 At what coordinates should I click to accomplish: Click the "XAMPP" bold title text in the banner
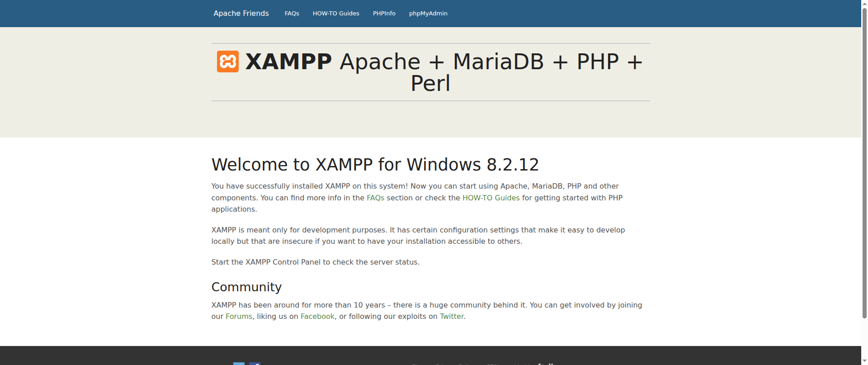[288, 62]
